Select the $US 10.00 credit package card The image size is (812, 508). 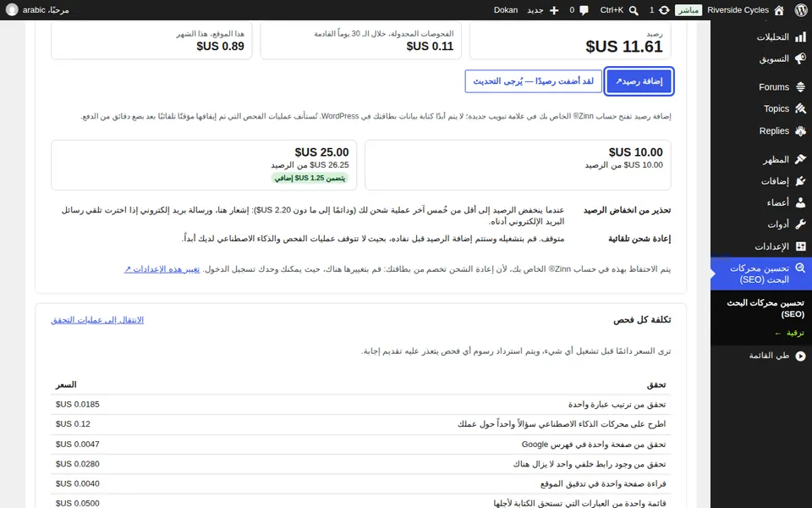coord(518,165)
